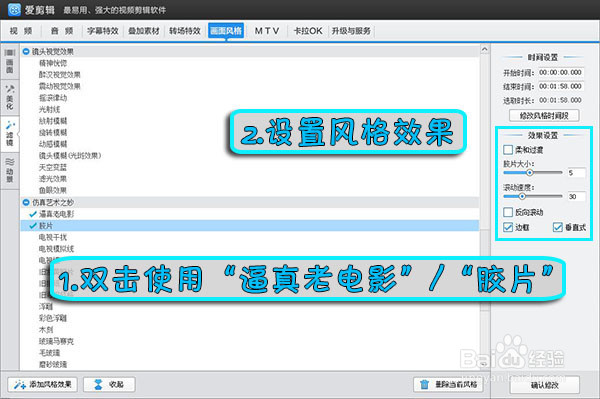Select the 动感模糊 effect
Image resolution: width=600 pixels, height=399 pixels.
click(x=53, y=144)
